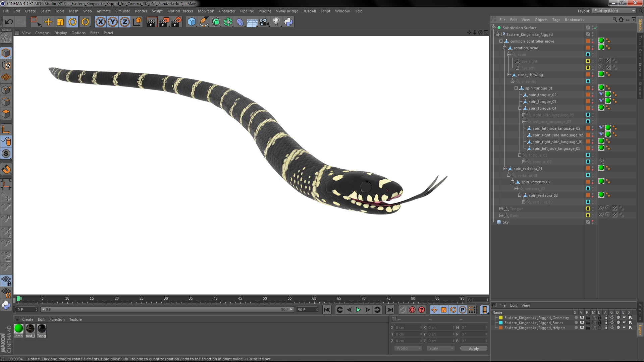Toggle solo for Eastern_Kingsnake_Rigged_Bones layer

(x=576, y=322)
